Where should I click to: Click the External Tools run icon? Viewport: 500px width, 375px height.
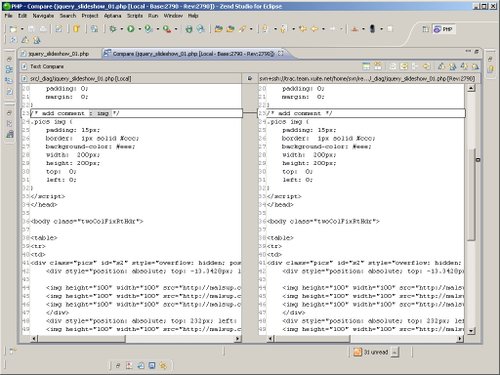tap(167, 29)
